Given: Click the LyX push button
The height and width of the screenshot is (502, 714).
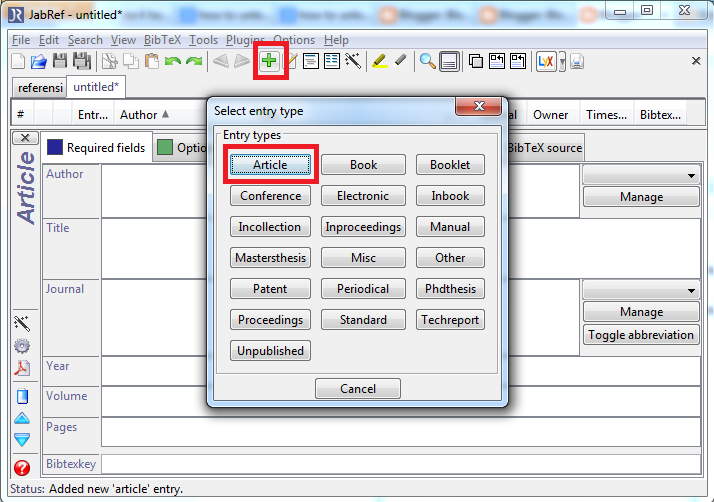Looking at the screenshot, I should [546, 61].
